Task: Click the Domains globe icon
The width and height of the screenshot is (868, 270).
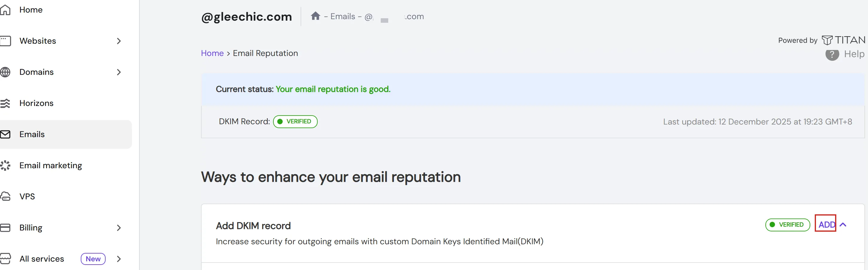Action: click(5, 72)
